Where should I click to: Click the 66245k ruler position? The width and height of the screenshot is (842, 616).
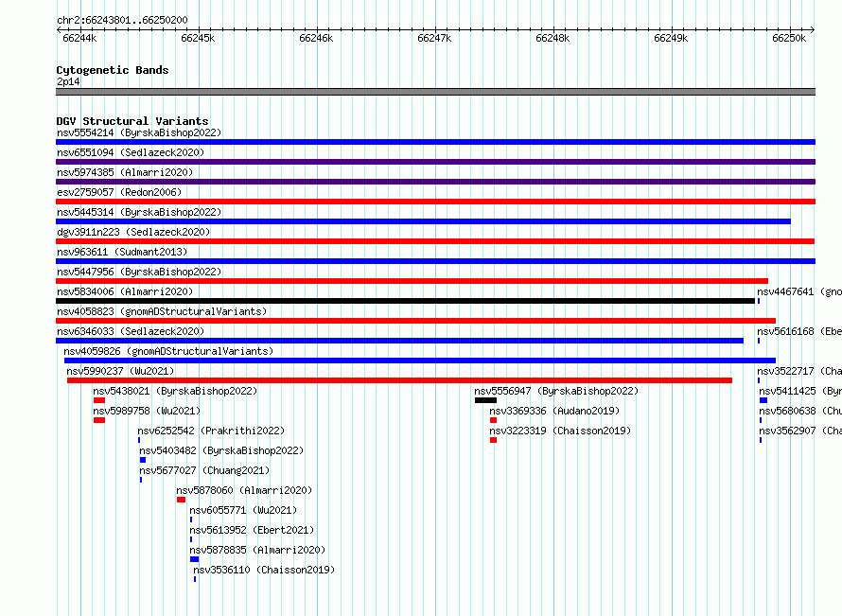tap(198, 38)
